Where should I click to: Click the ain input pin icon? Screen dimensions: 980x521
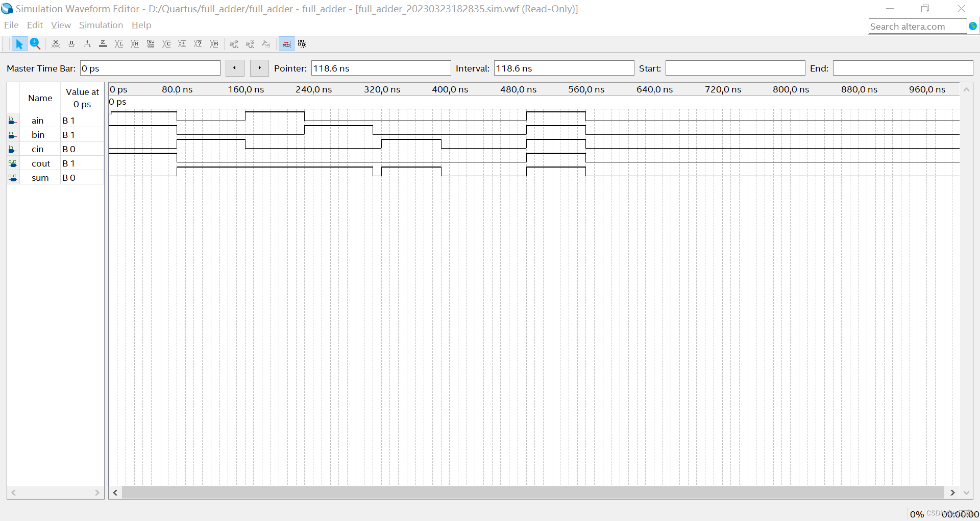point(12,121)
